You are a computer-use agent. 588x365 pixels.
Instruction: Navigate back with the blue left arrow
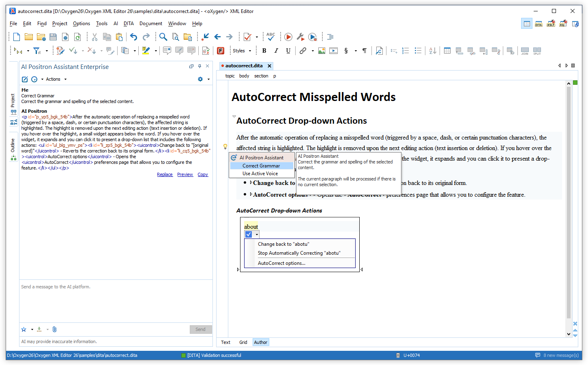[x=217, y=37]
